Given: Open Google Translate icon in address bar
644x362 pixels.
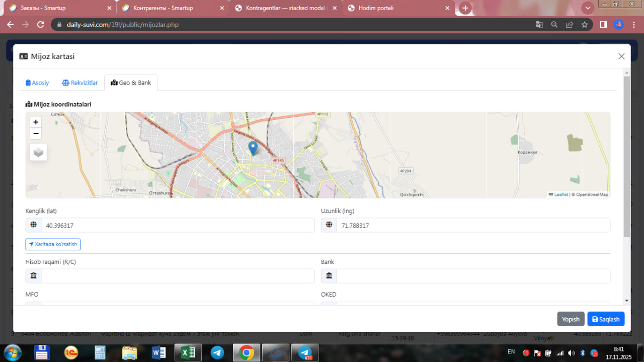Looking at the screenshot, I should coord(539,25).
